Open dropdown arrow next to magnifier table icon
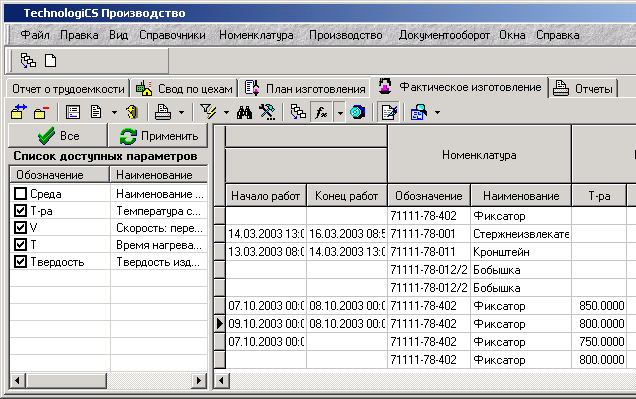 click(x=437, y=113)
